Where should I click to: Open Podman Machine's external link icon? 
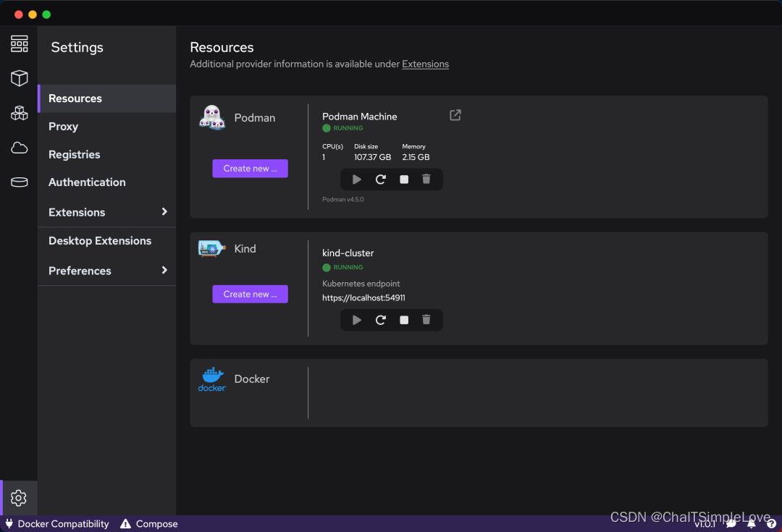(455, 115)
